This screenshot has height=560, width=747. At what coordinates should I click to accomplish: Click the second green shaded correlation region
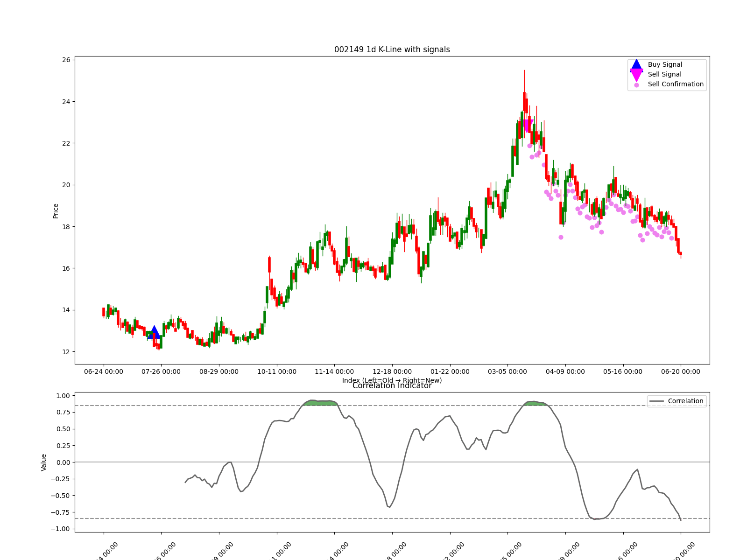click(x=535, y=403)
